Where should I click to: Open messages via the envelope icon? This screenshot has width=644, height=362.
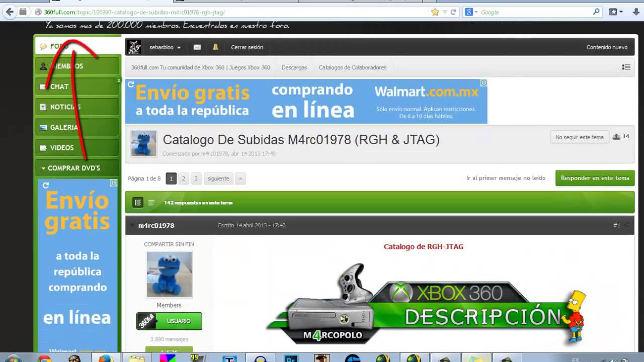click(x=197, y=47)
